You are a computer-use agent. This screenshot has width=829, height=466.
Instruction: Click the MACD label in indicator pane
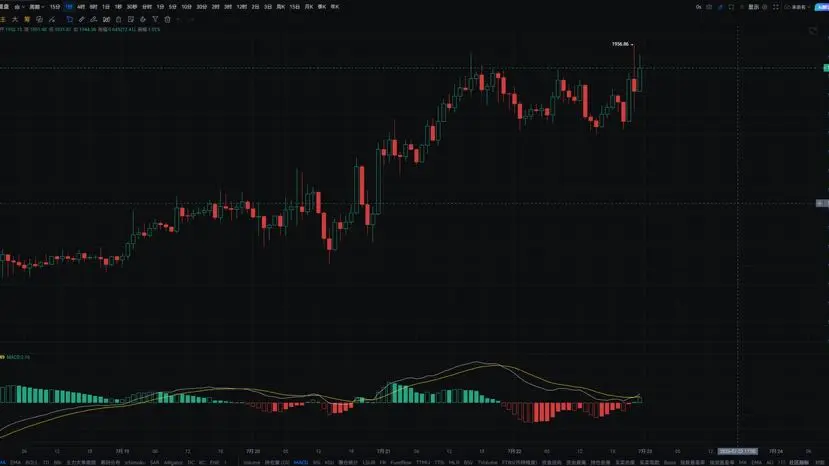pos(17,357)
